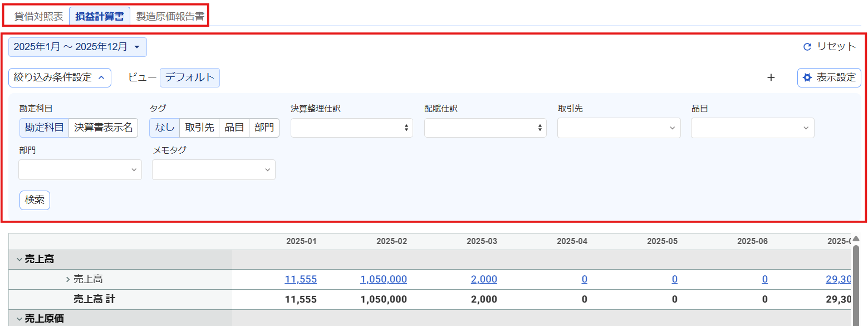Set tag option to 取引先
This screenshot has width=868, height=326.
[x=199, y=128]
